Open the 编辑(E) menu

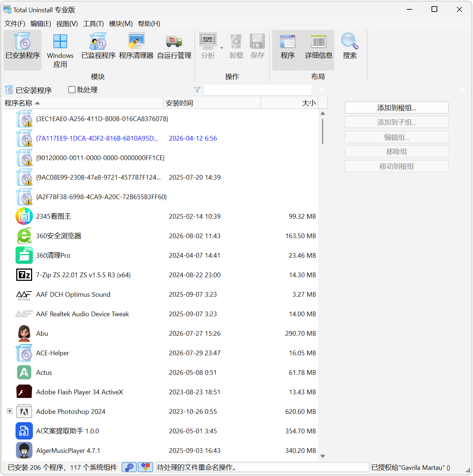(41, 23)
